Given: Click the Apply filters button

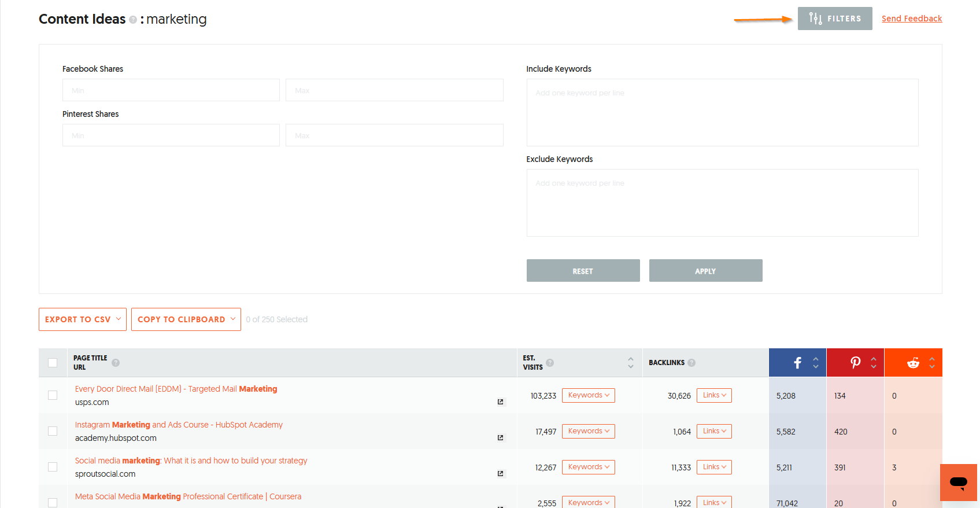Looking at the screenshot, I should point(706,271).
